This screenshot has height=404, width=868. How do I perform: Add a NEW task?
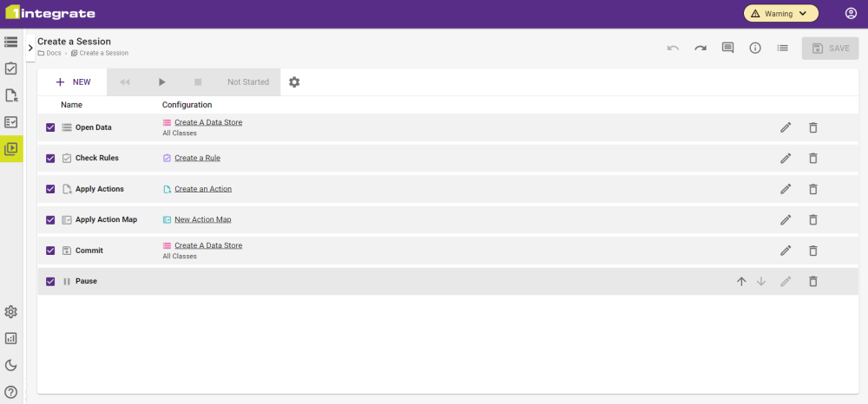pos(73,81)
